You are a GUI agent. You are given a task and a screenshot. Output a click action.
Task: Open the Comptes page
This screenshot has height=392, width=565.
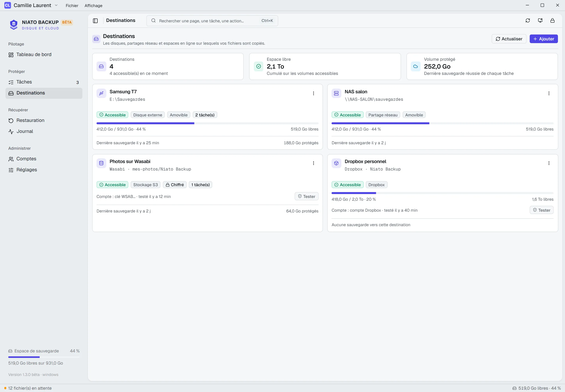44,159
